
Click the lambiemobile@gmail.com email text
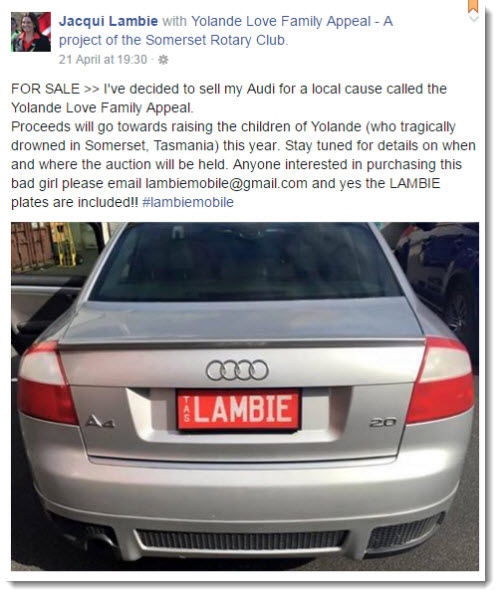pyautogui.click(x=226, y=184)
